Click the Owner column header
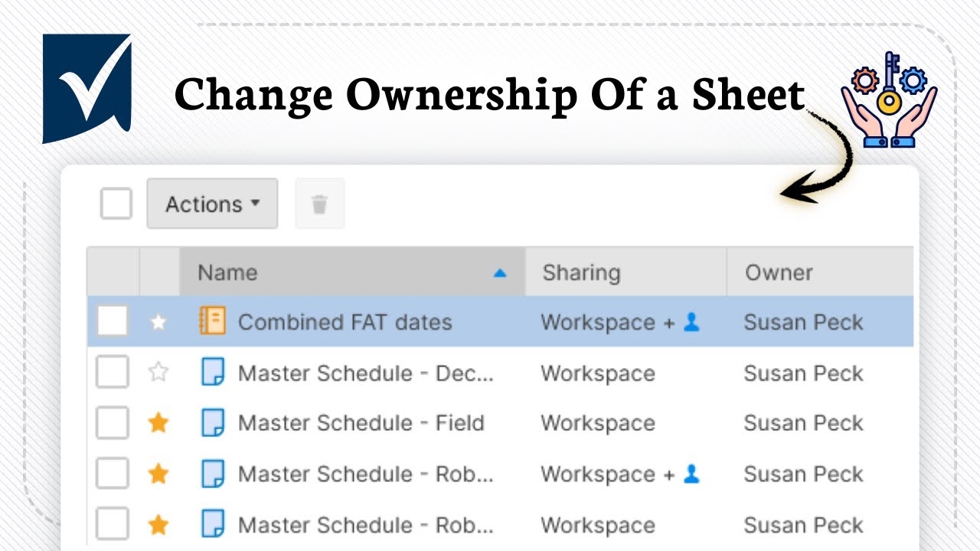 click(x=820, y=272)
